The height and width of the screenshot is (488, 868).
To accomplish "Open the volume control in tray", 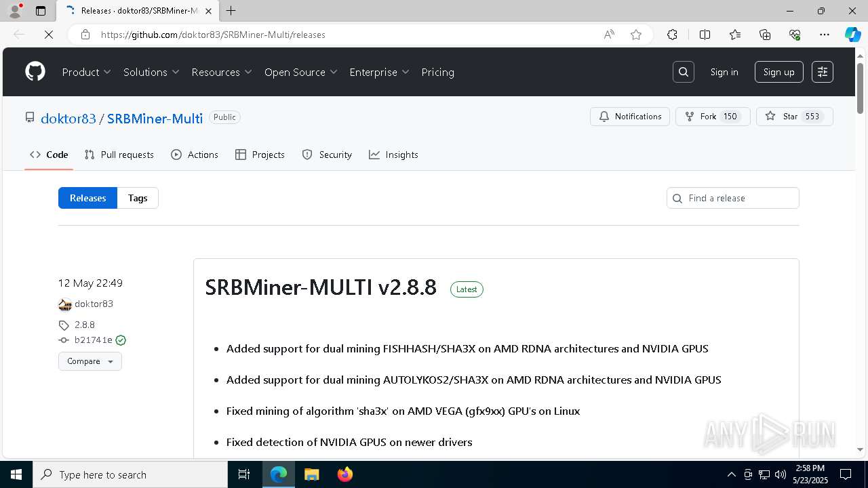I will 781,474.
